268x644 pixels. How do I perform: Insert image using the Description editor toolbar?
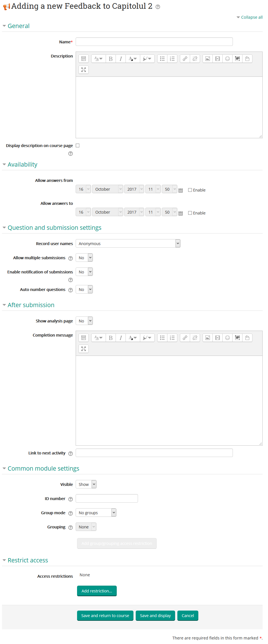pos(208,59)
